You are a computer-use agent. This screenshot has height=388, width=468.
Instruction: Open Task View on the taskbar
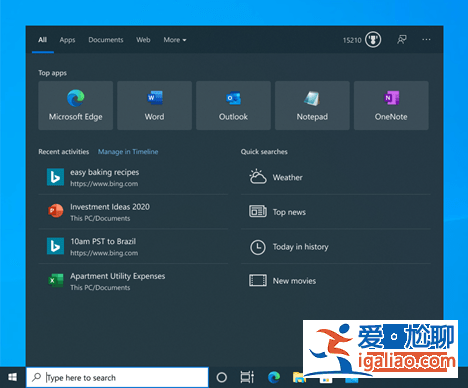pos(247,377)
